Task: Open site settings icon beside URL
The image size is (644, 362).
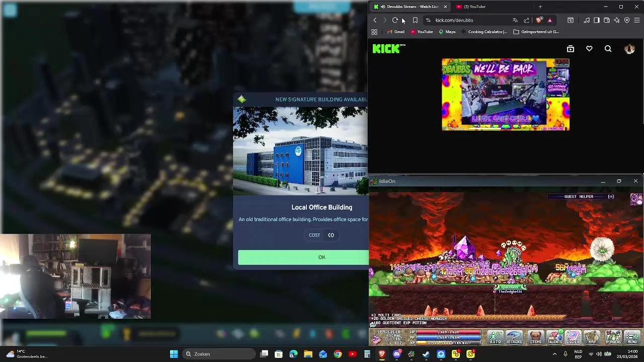Action: (x=428, y=20)
